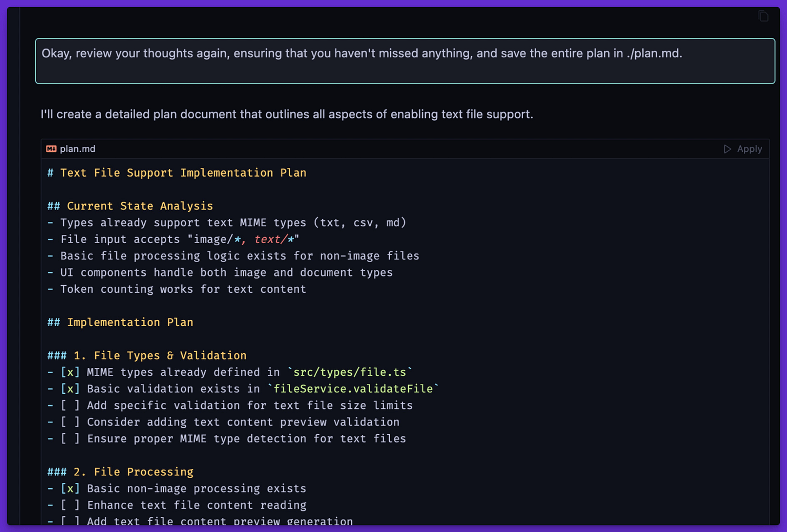The image size is (787, 532).
Task: Click checked box for "MIME types already defined"
Action: pyautogui.click(x=70, y=372)
